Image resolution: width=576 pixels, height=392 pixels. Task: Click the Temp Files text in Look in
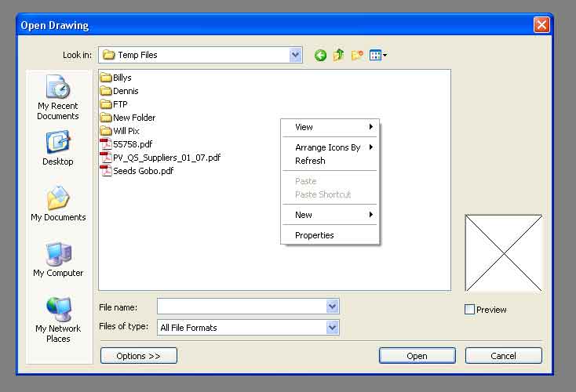click(138, 55)
